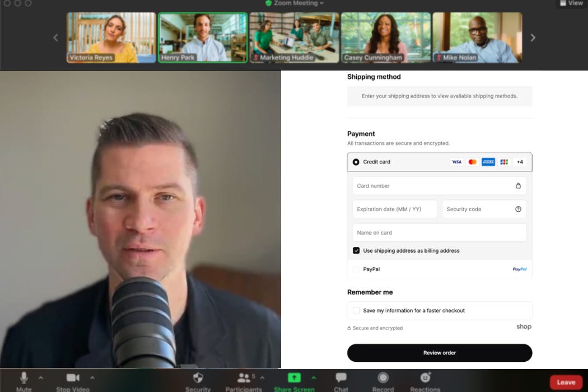Select the PayPal payment radio option
Viewport: 588px width, 392px height.
(x=356, y=269)
